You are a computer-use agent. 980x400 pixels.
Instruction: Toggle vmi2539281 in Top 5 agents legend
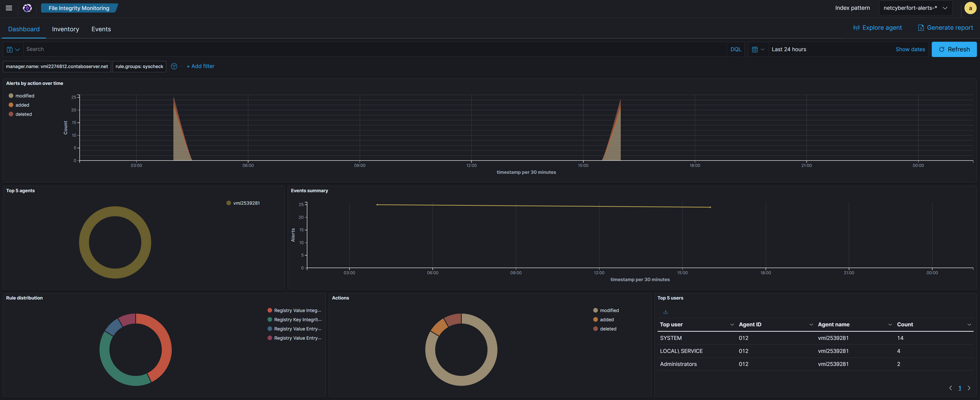click(243, 203)
